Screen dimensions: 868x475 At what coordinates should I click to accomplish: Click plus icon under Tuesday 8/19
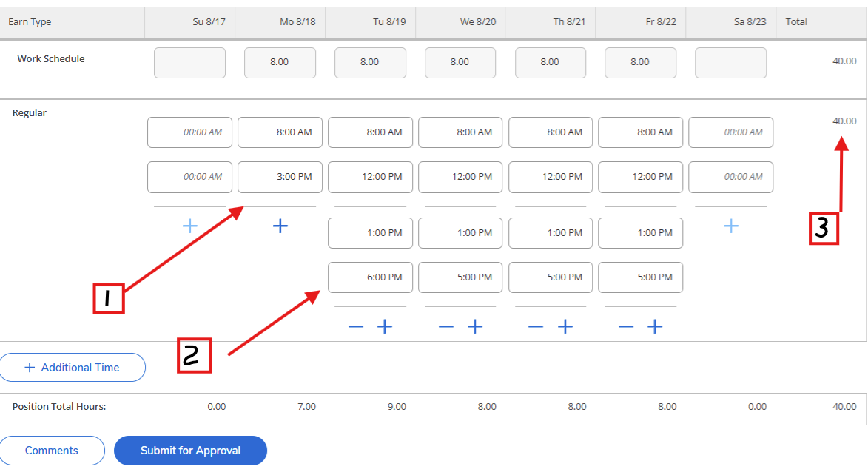click(385, 326)
